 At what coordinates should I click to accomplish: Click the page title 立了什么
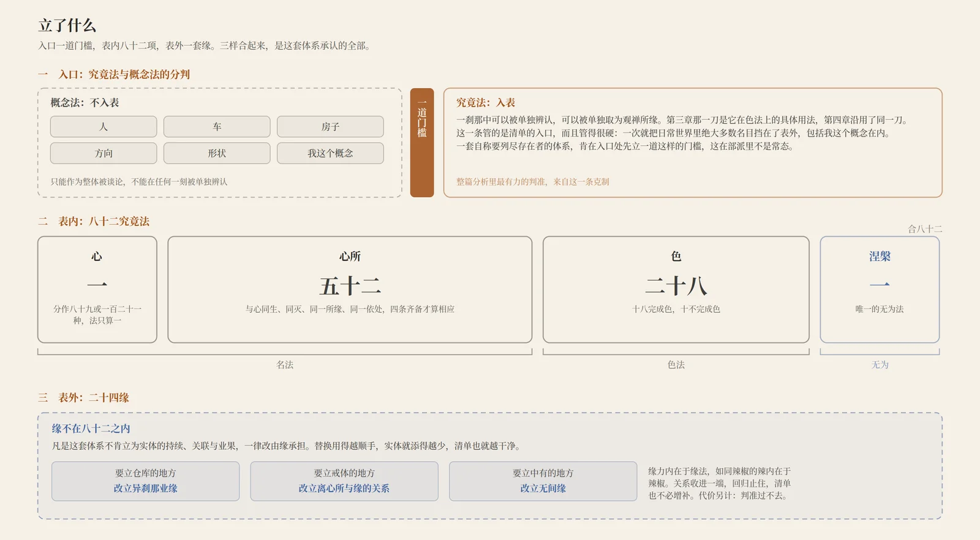tap(67, 25)
